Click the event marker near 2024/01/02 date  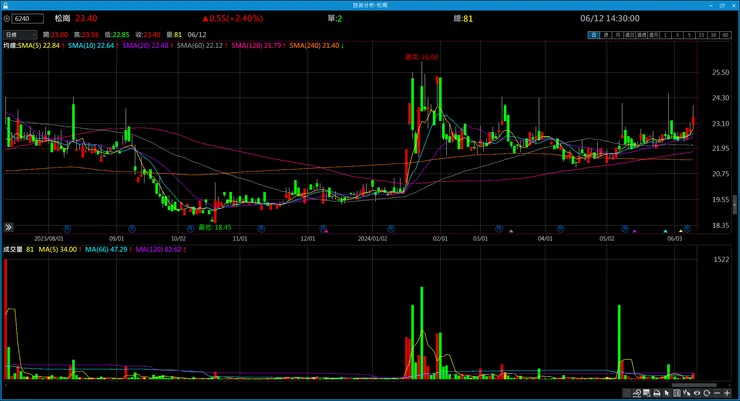pos(391,229)
